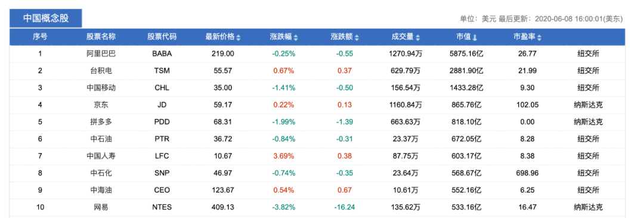
Task: Select the PTR stock code
Action: [162, 139]
